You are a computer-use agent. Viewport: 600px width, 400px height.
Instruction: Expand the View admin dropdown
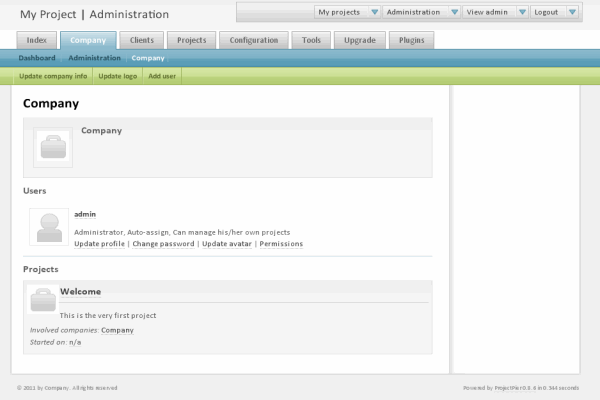pyautogui.click(x=522, y=12)
